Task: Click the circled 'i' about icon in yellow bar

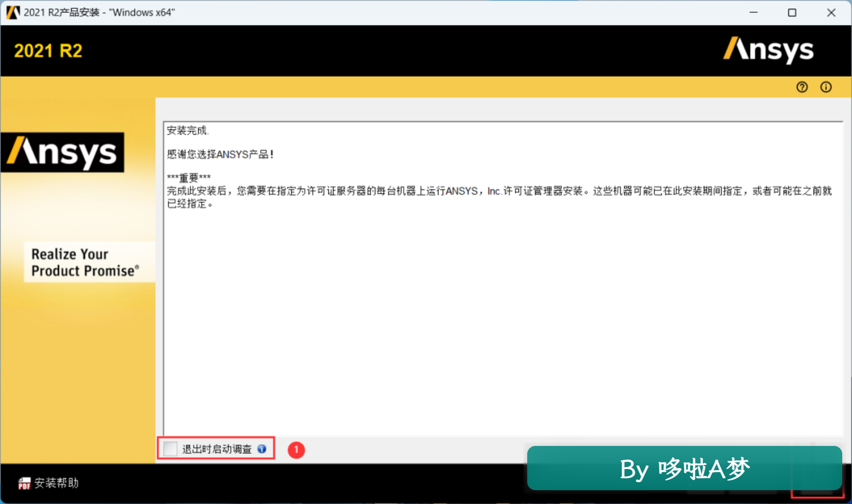Action: pos(826,87)
